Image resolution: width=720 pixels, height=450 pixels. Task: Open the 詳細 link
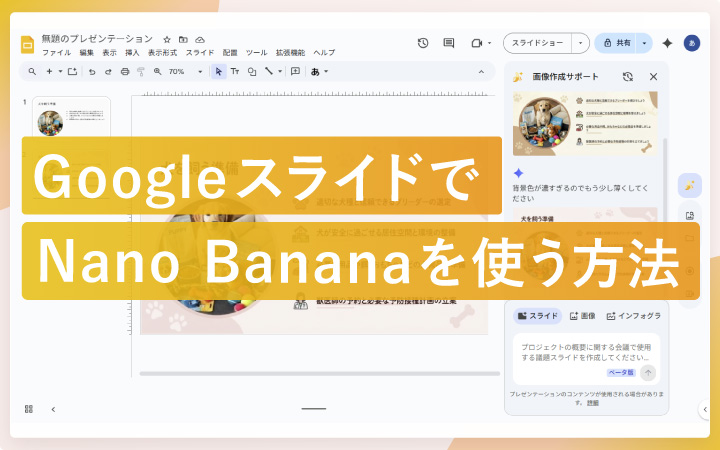click(593, 403)
